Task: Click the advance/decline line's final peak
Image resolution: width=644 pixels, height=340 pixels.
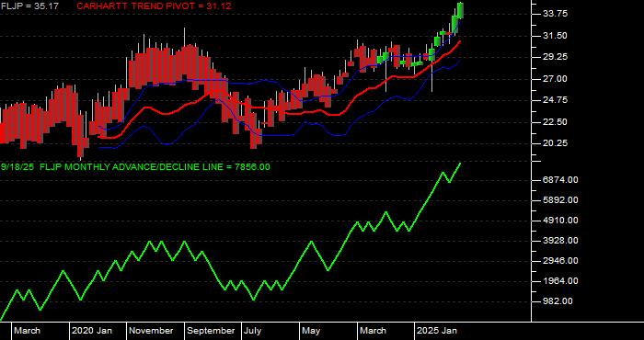Action: pyautogui.click(x=460, y=164)
